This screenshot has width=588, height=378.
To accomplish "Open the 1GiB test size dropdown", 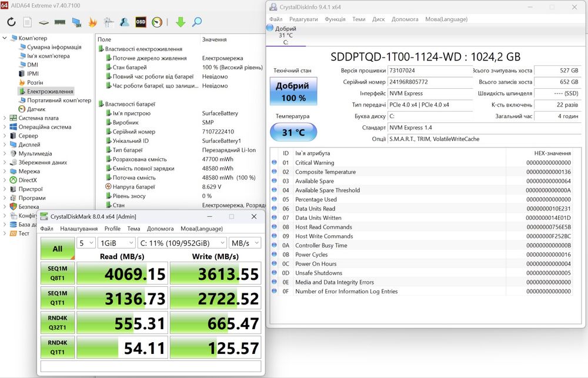I will click(x=116, y=243).
